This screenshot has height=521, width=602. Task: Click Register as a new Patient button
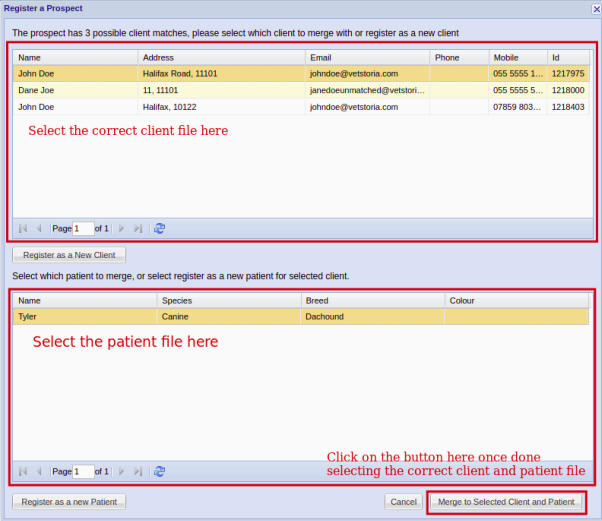pyautogui.click(x=69, y=502)
